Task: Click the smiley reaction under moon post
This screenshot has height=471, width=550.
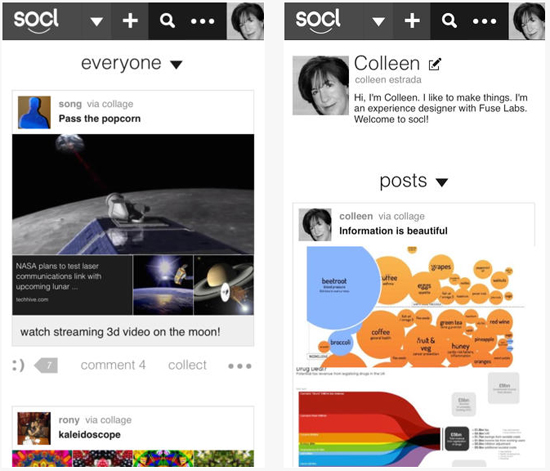Action: (x=19, y=365)
